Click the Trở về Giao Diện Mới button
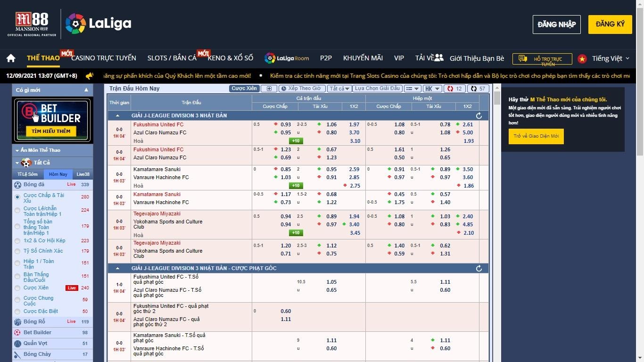This screenshot has height=362, width=644. tap(536, 136)
